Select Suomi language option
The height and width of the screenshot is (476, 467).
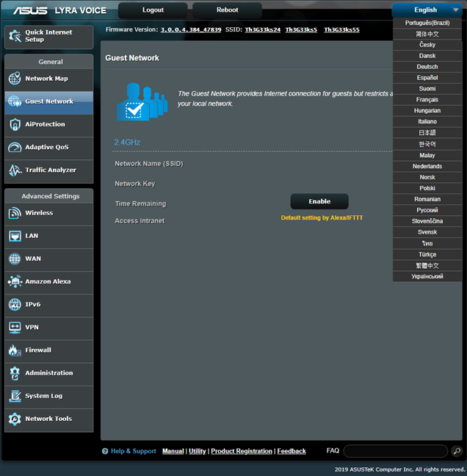point(427,89)
